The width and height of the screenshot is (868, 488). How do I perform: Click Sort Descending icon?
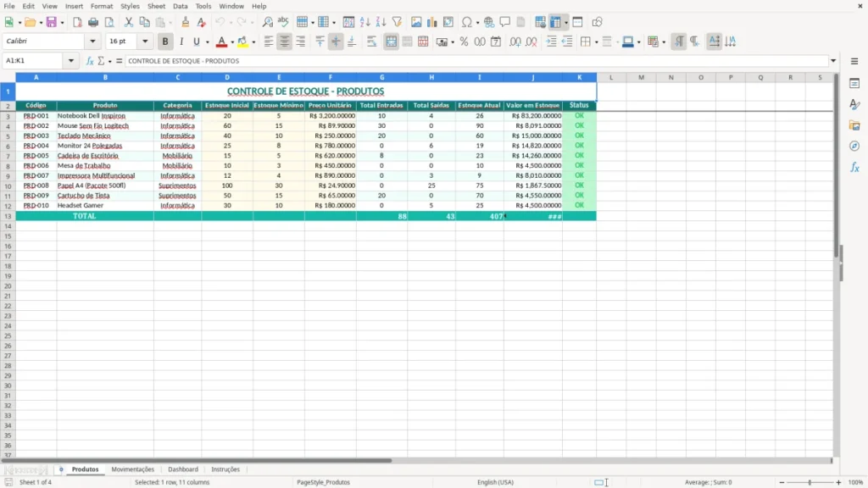(381, 22)
